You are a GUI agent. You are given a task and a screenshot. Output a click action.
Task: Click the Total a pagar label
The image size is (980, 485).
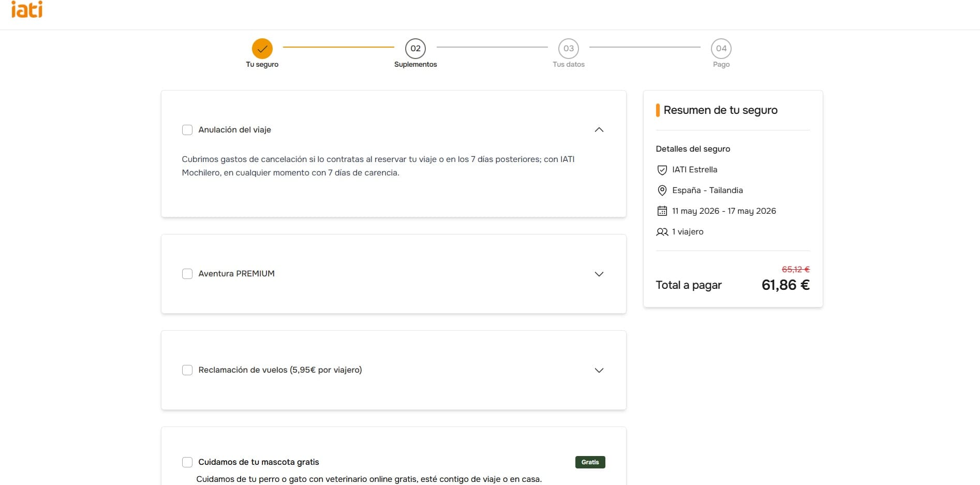689,285
